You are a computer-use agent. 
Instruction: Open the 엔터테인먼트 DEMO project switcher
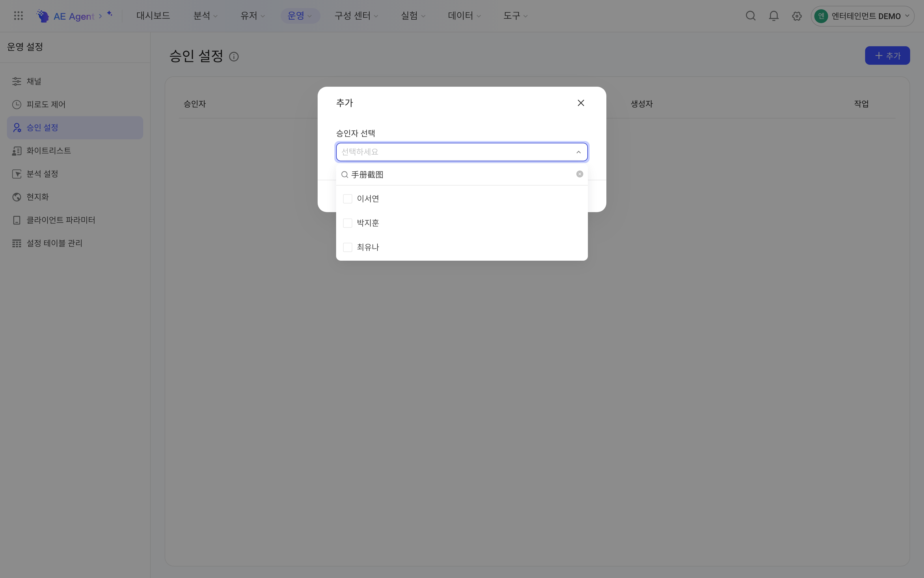coord(862,16)
